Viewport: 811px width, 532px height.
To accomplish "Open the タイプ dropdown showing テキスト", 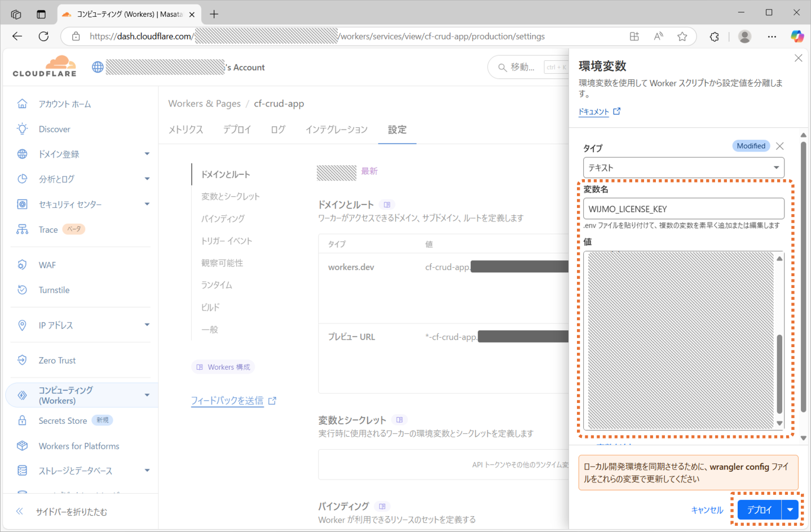I will pos(684,168).
